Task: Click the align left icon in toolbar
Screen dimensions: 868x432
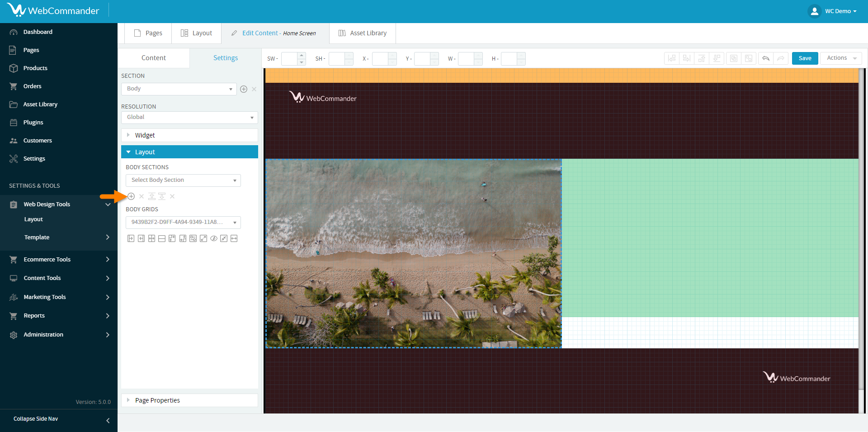Action: click(x=672, y=58)
